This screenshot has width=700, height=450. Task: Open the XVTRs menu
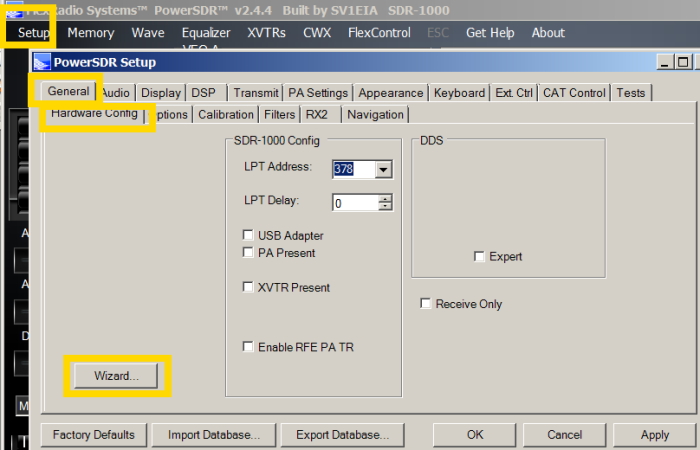tap(267, 33)
